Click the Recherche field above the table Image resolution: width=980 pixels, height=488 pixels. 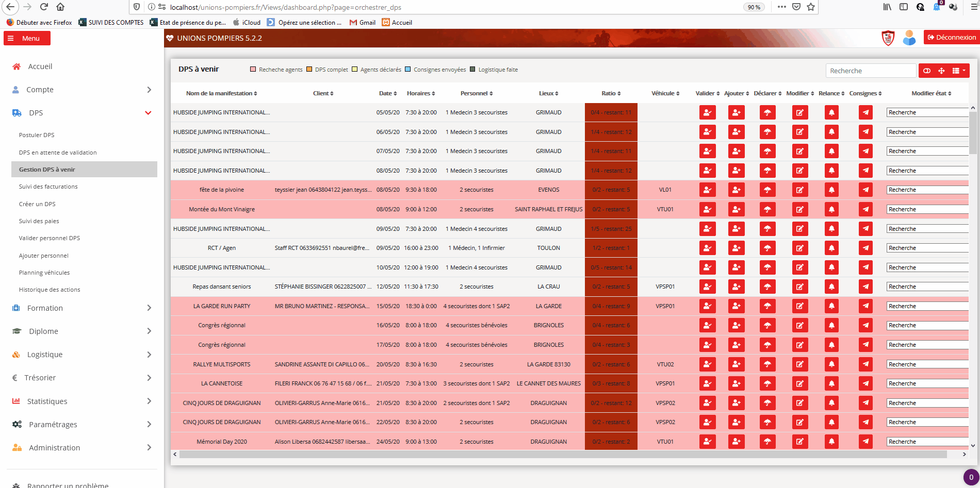pos(871,71)
